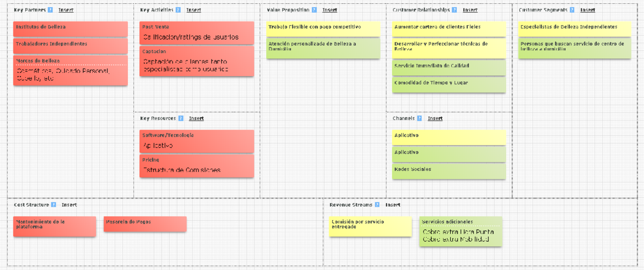Select the red 'Institutos de Belleza' note
The image size is (644, 270).
(70, 29)
